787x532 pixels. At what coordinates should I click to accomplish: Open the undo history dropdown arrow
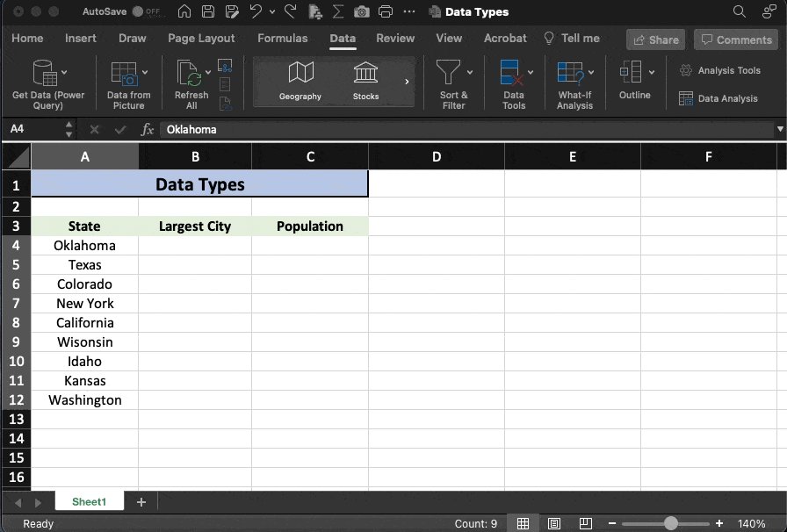click(272, 11)
